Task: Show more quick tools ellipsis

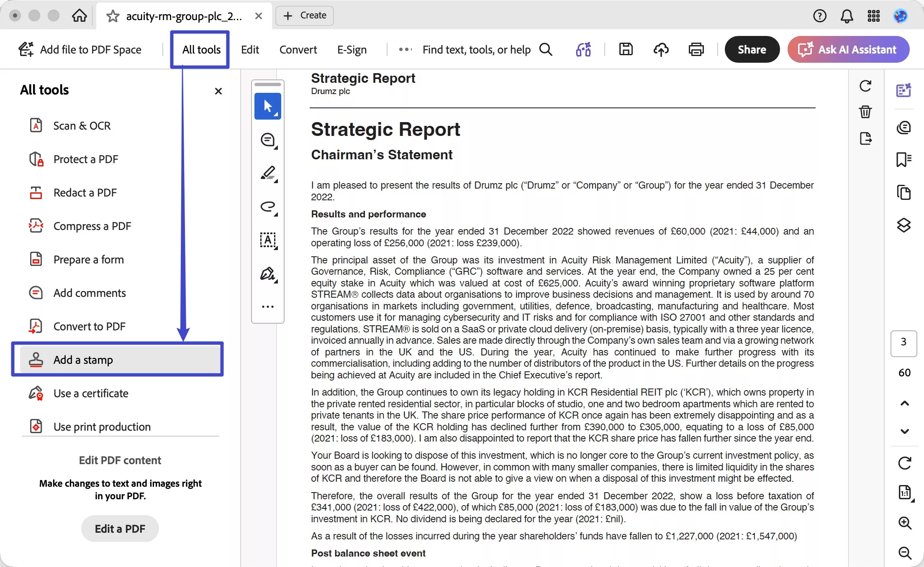Action: tap(268, 306)
